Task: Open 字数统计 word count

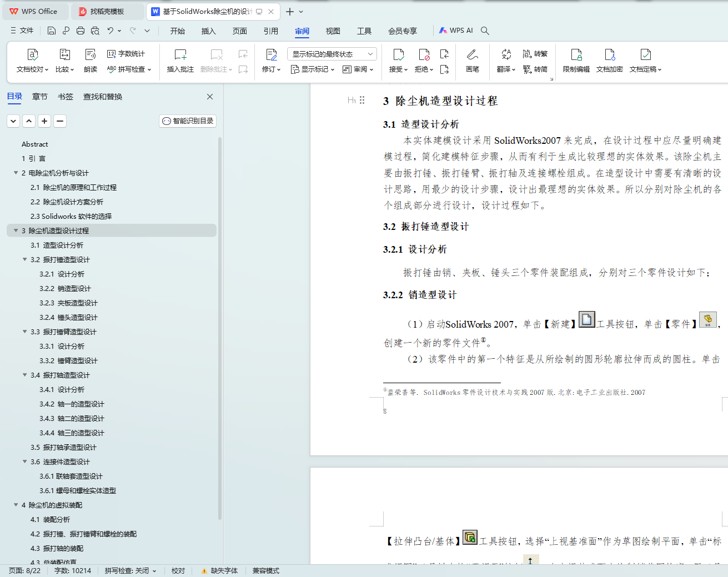Action: tap(126, 54)
